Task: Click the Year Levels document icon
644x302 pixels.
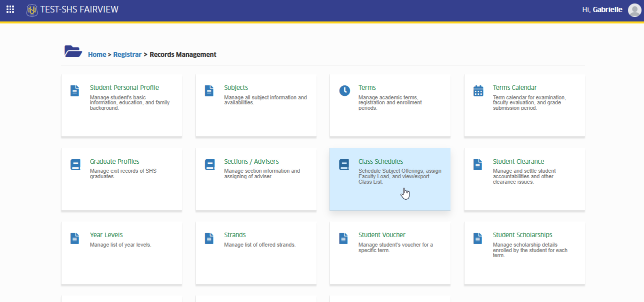Action: [x=74, y=238]
